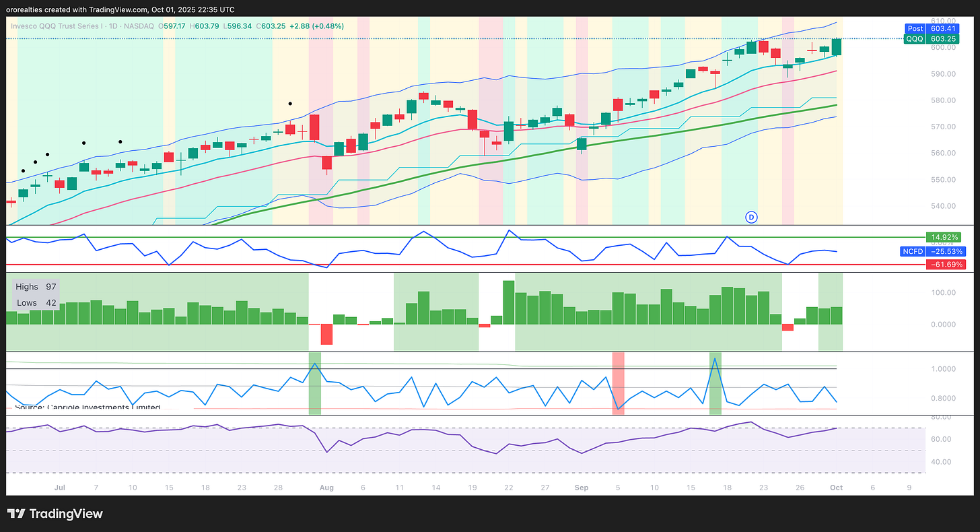
Task: Click the 27 date label on time axis
Action: coord(545,487)
